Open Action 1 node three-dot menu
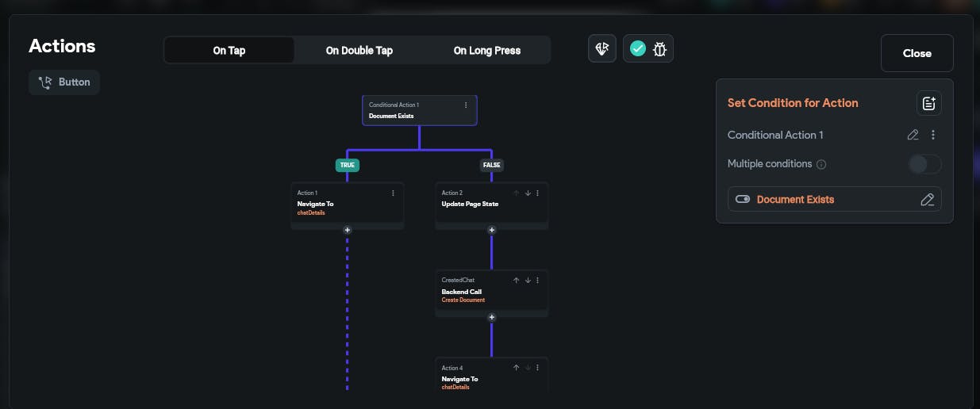 click(393, 193)
